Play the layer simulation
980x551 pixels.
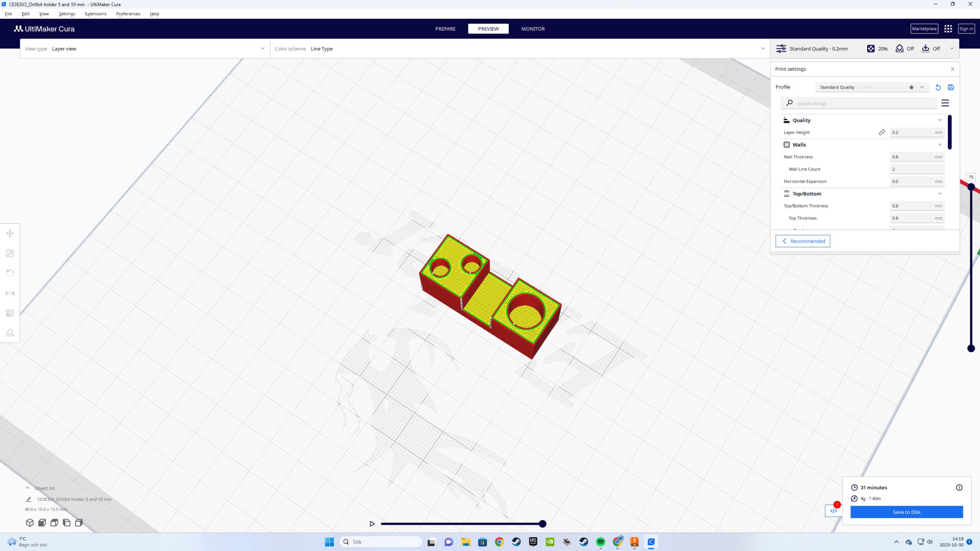(372, 524)
